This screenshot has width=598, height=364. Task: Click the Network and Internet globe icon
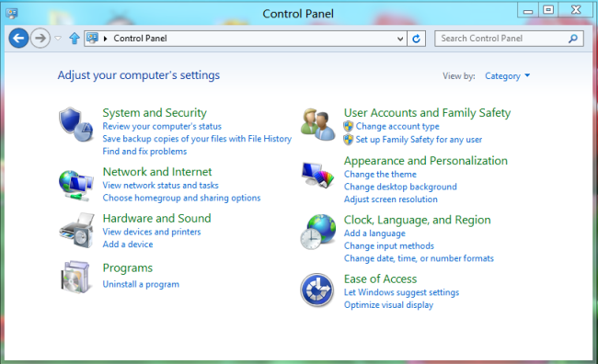coord(75,186)
